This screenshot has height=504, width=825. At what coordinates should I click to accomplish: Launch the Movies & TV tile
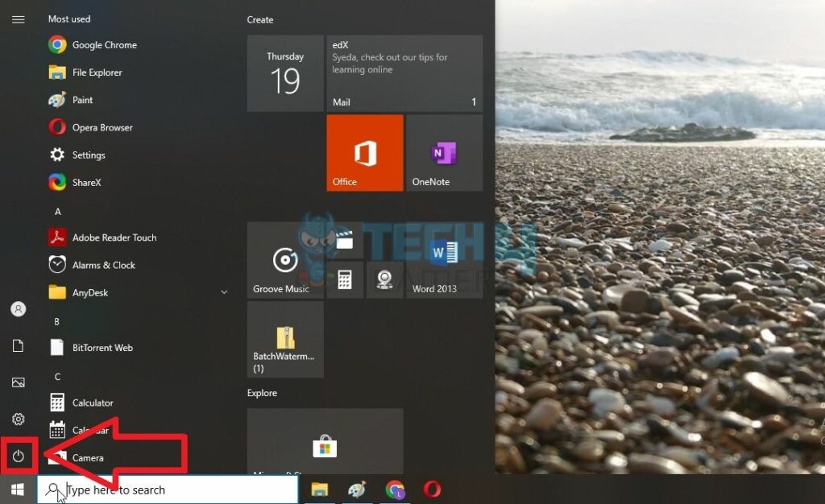coord(345,238)
